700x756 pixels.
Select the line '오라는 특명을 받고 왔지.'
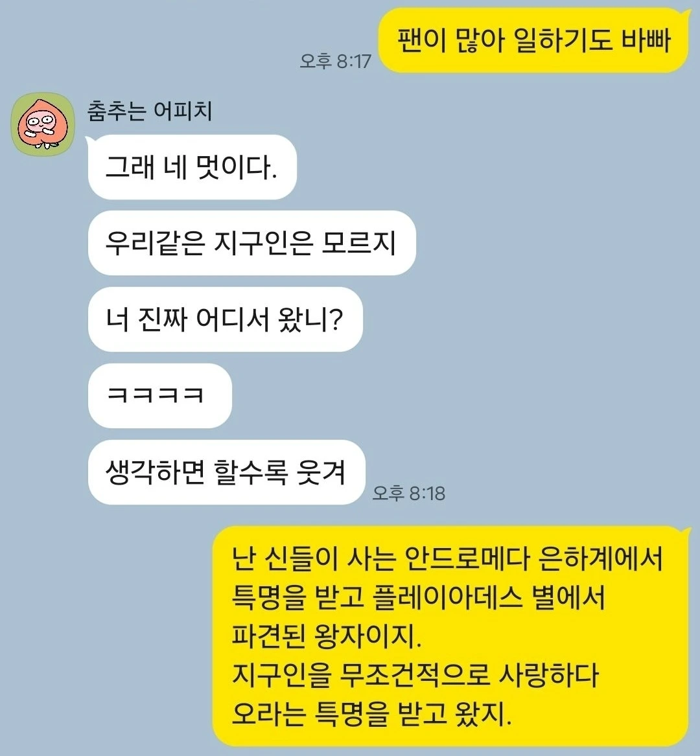(x=371, y=714)
